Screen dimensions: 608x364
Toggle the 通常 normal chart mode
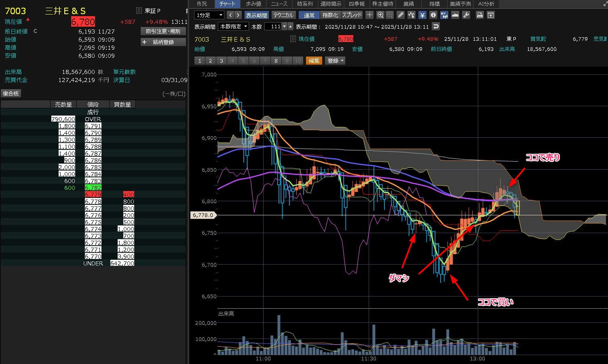(x=309, y=15)
